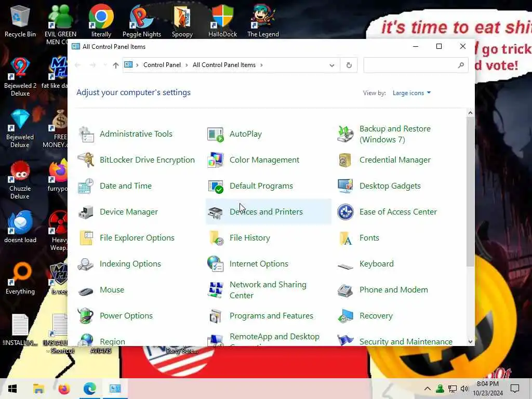Open Programs and Features icon
This screenshot has height=399, width=532.
pos(216,316)
